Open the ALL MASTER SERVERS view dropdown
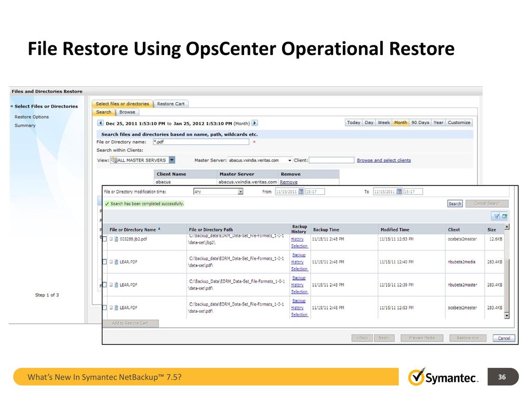The image size is (532, 399). pos(172,160)
